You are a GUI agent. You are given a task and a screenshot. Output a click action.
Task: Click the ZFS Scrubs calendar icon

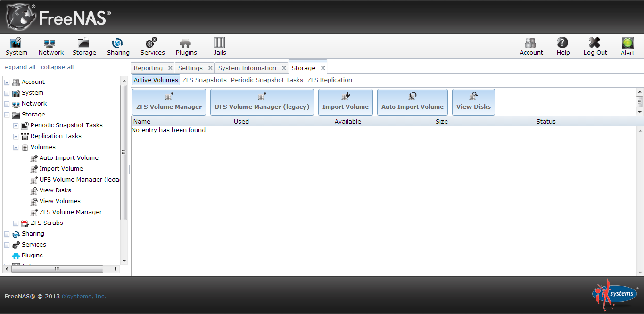tap(25, 223)
